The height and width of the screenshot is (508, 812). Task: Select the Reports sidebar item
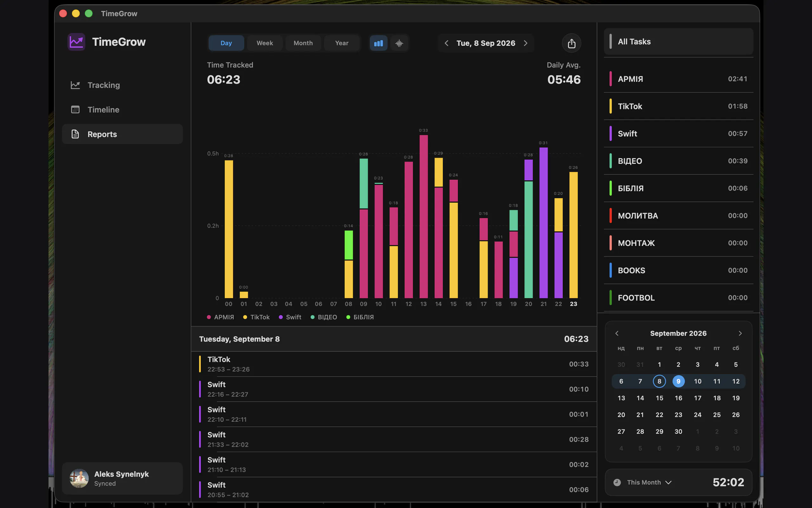pyautogui.click(x=122, y=134)
